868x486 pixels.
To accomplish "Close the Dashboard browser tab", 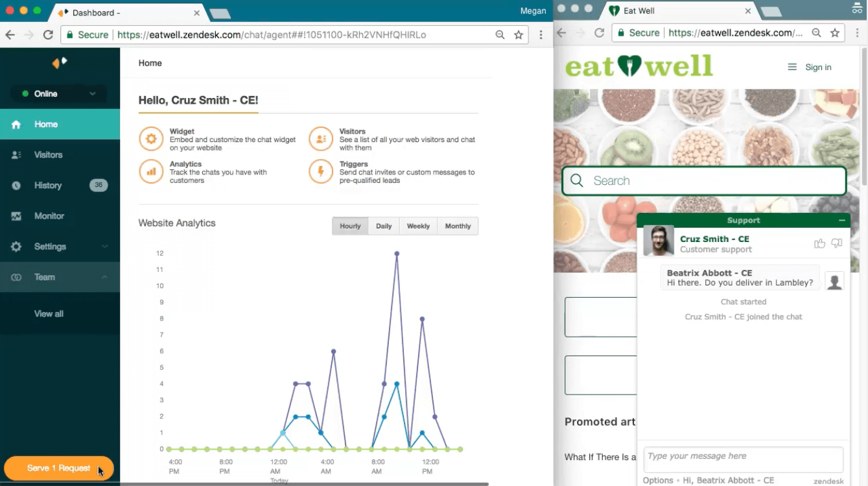I will pos(196,13).
